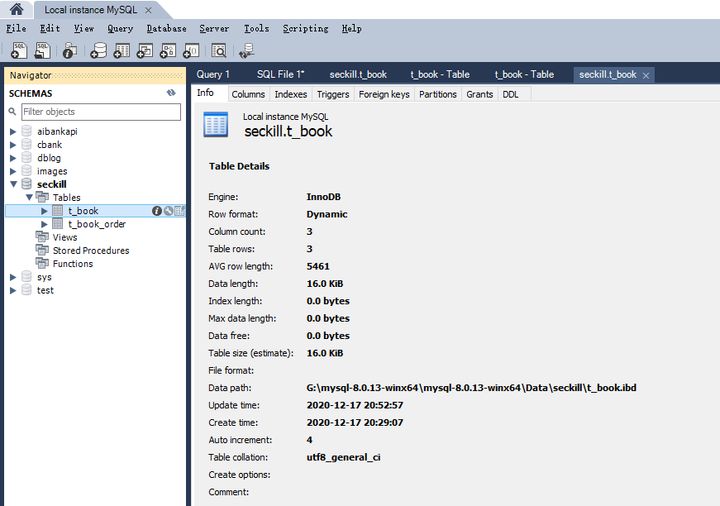Expand the test schema

coord(13,291)
